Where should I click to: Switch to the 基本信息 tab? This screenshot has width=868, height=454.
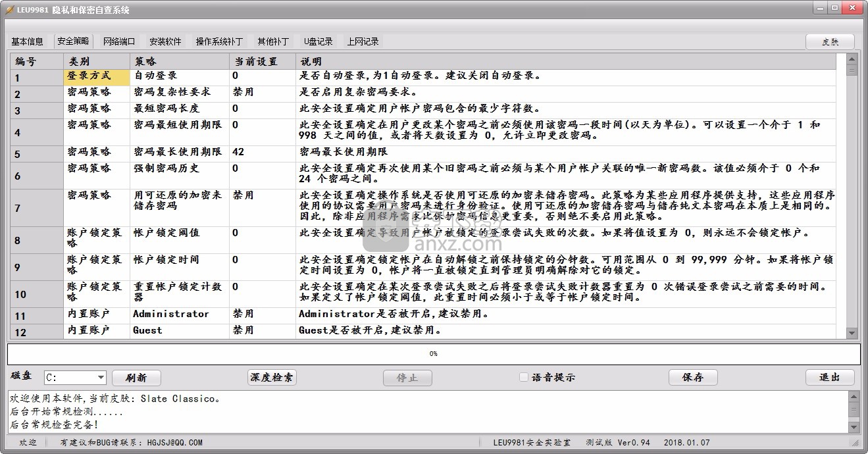pos(27,41)
